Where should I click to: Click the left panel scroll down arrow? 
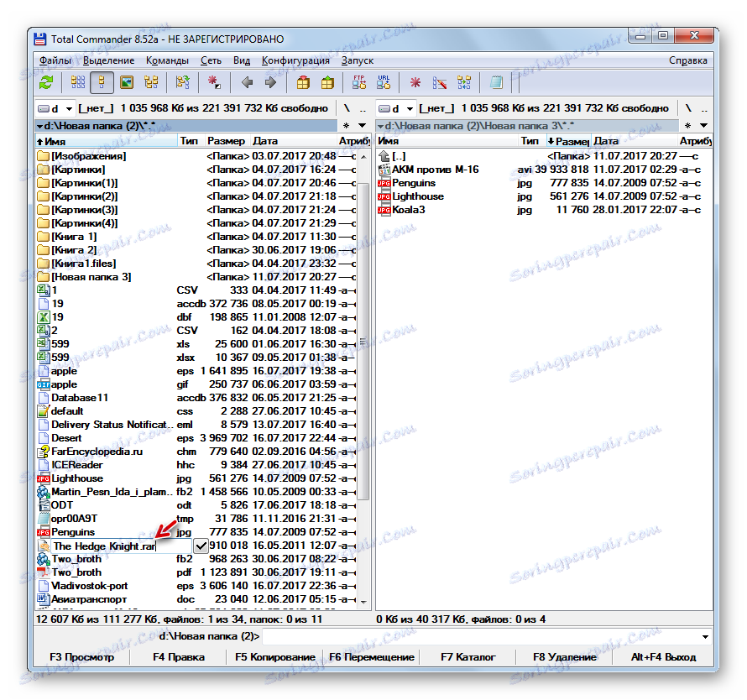click(x=363, y=603)
